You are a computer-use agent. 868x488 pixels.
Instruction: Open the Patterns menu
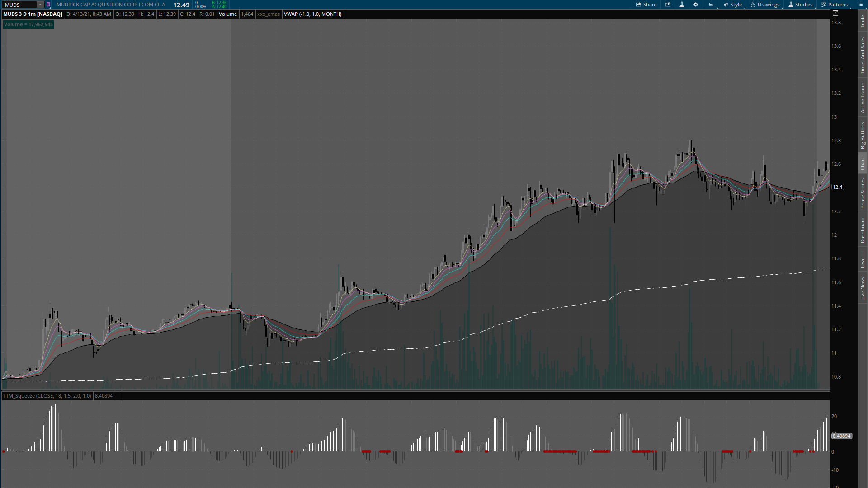click(835, 5)
